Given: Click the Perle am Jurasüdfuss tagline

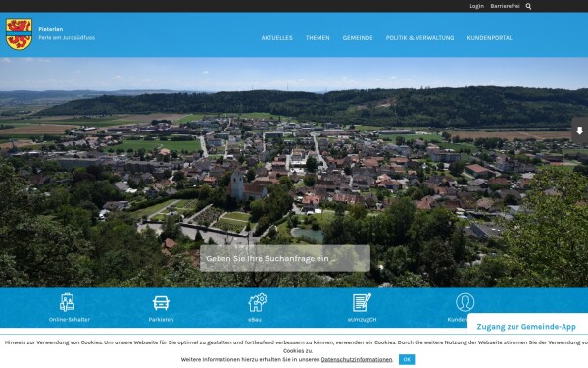Looking at the screenshot, I should [67, 37].
